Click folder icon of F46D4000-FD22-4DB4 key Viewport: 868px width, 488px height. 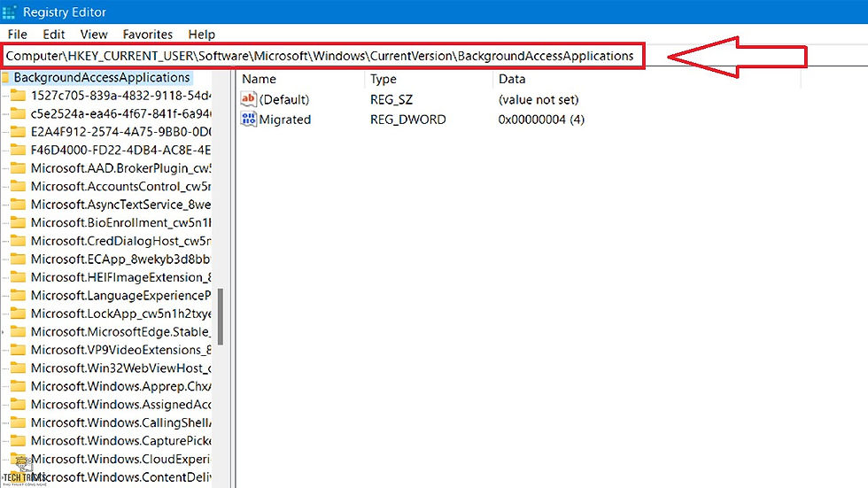(x=19, y=150)
